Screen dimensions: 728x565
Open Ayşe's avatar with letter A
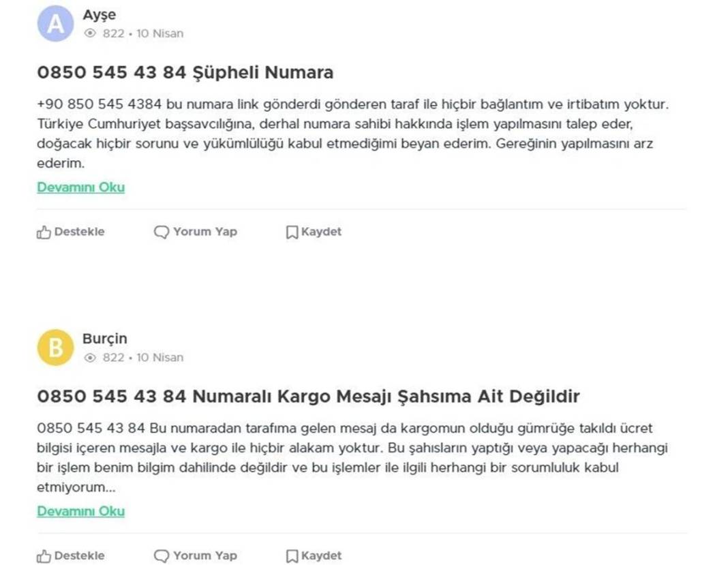pos(55,23)
